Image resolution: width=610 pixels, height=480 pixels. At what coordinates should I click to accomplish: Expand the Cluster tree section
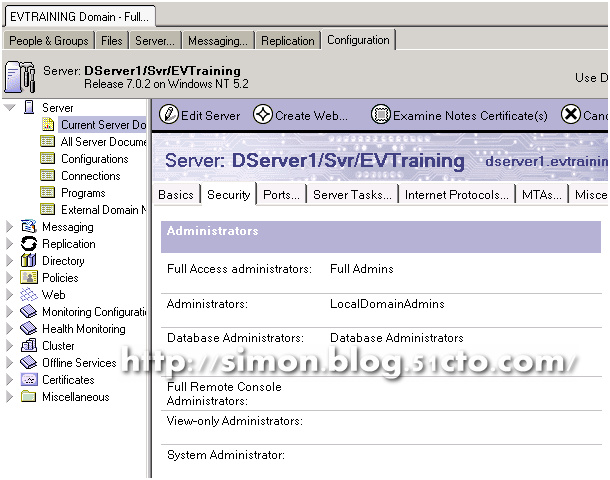[x=10, y=345]
